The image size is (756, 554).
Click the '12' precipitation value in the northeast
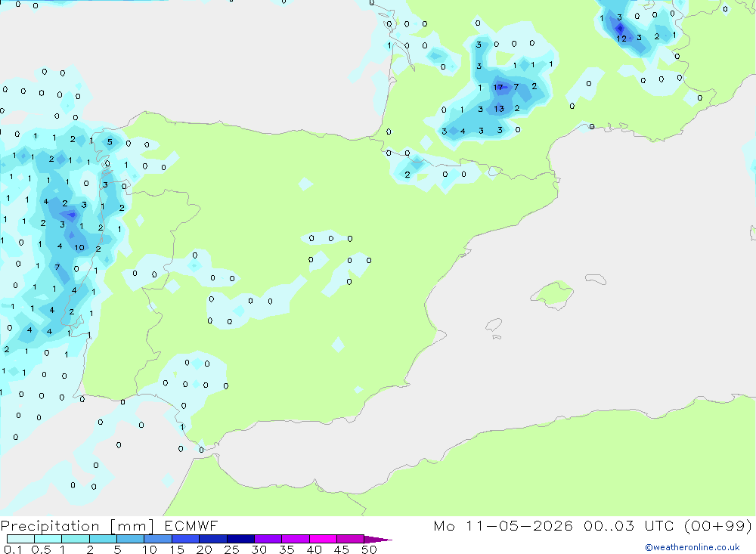[x=621, y=39]
